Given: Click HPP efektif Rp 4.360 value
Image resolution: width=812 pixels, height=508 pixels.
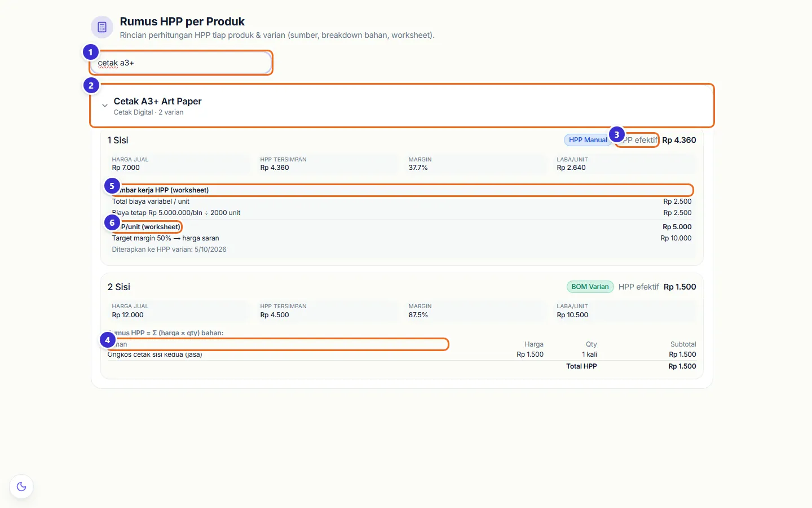Looking at the screenshot, I should coord(679,140).
